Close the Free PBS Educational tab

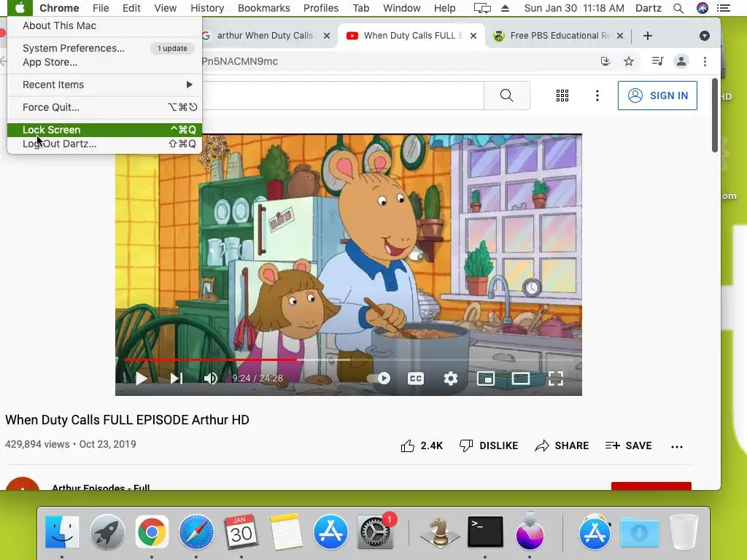(x=620, y=36)
